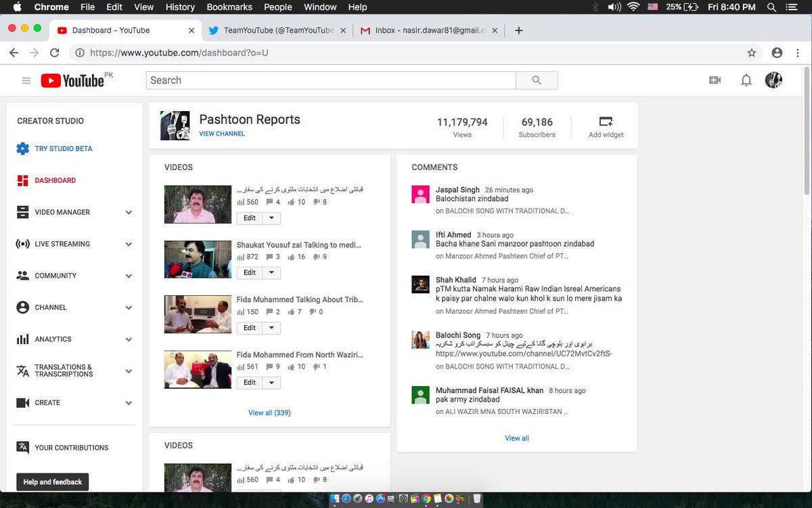
Task: Click the Analytics bar chart icon
Action: coord(23,339)
